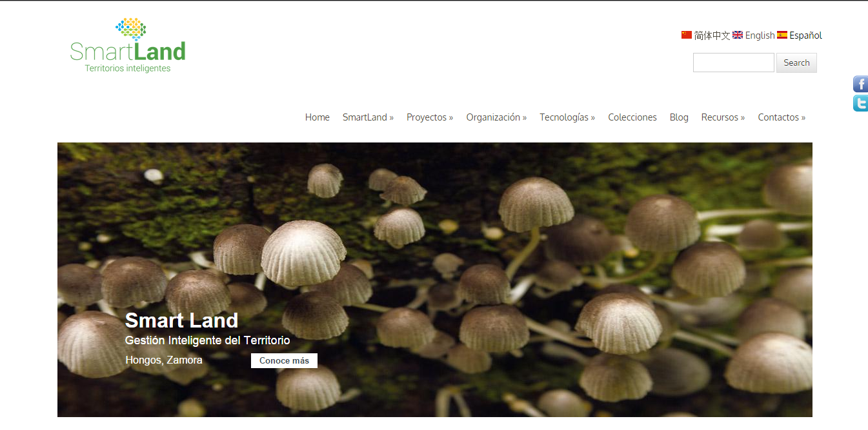Open the Blog section
The height and width of the screenshot is (430, 868).
tap(679, 117)
